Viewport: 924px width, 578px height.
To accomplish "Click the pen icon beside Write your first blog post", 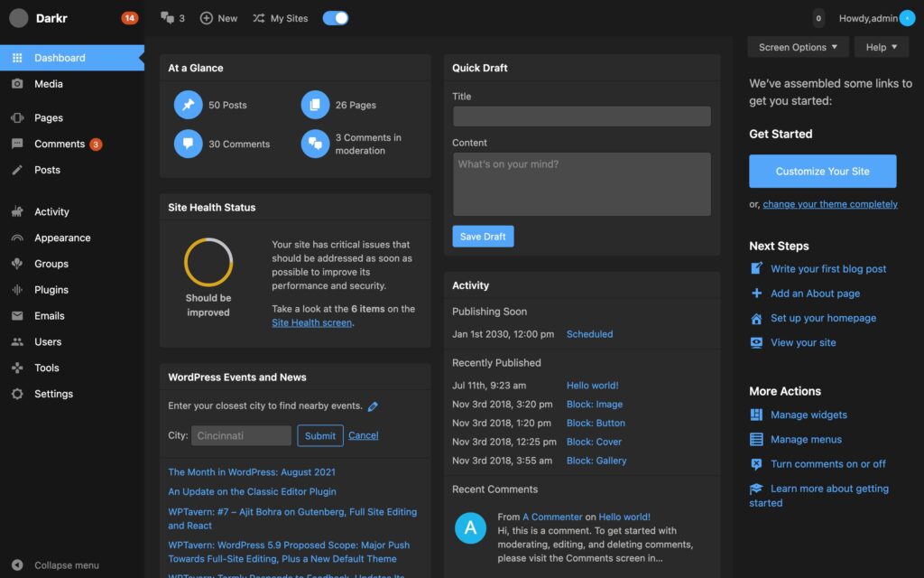I will pyautogui.click(x=757, y=268).
